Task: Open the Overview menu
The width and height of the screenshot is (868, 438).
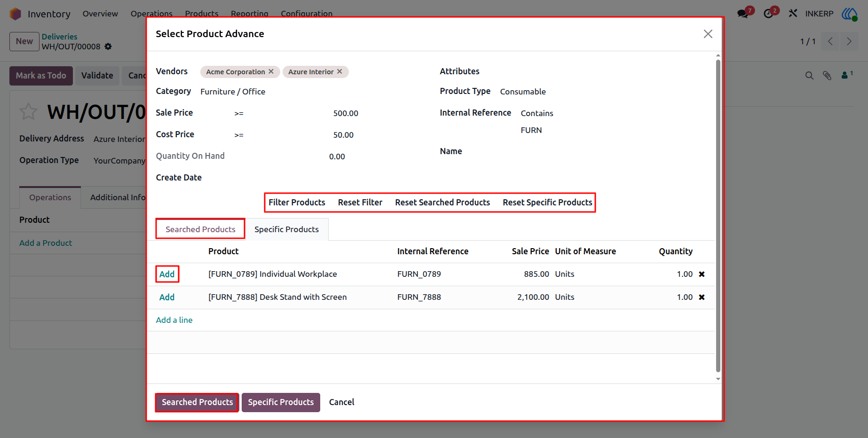Action: click(100, 14)
